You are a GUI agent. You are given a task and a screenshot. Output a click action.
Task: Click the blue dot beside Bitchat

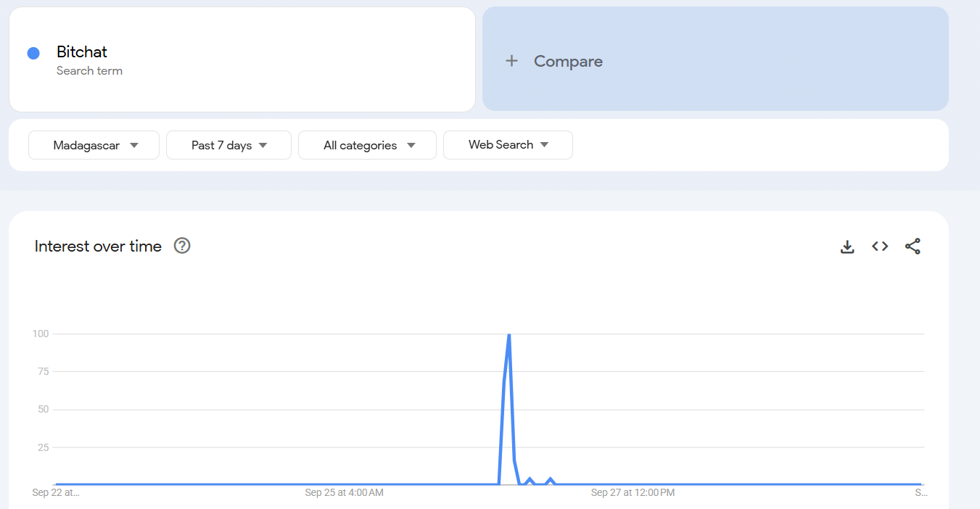coord(33,53)
